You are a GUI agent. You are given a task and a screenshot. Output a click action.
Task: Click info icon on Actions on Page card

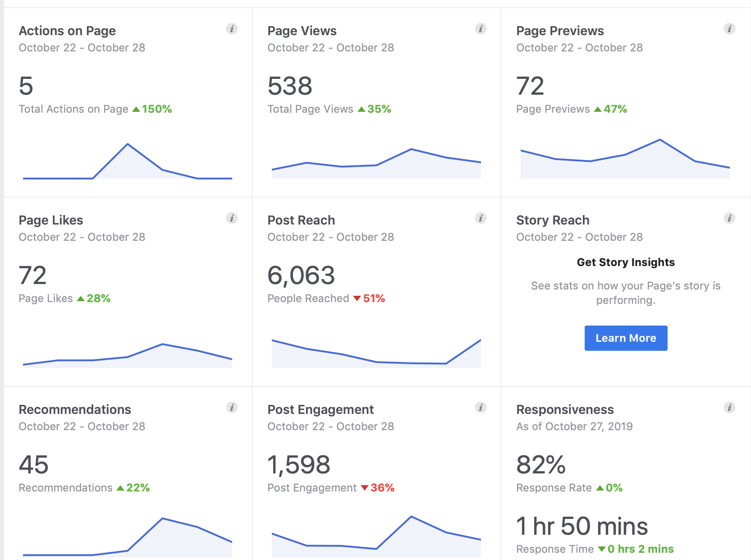pos(232,29)
